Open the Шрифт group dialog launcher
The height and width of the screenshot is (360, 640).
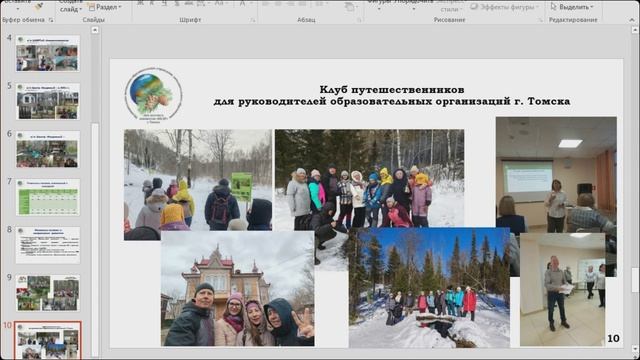click(253, 20)
